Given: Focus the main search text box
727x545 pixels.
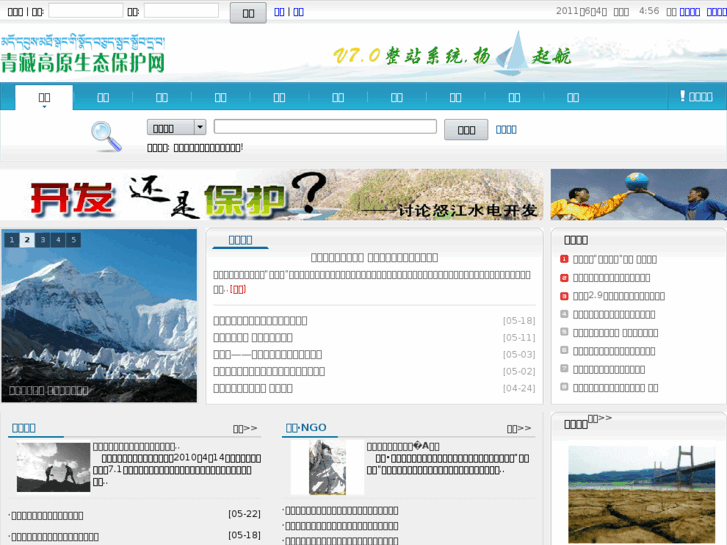Looking at the screenshot, I should point(325,127).
